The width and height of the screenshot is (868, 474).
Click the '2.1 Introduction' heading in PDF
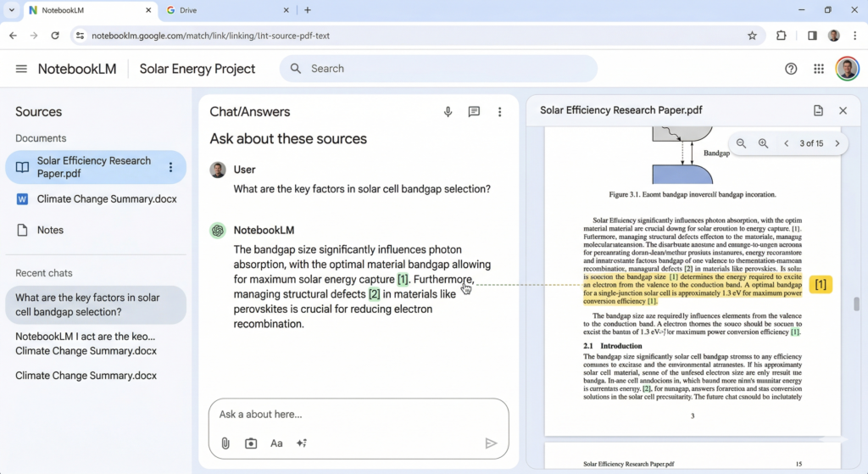(612, 346)
